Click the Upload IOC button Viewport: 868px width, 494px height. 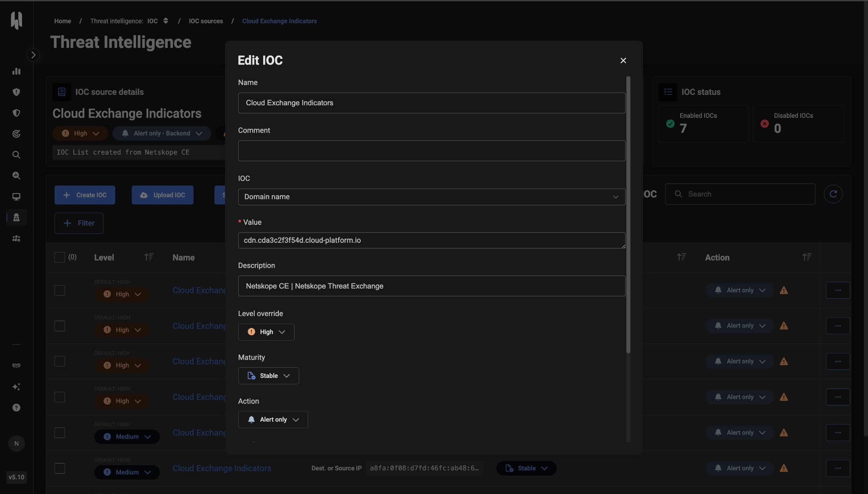(x=162, y=195)
